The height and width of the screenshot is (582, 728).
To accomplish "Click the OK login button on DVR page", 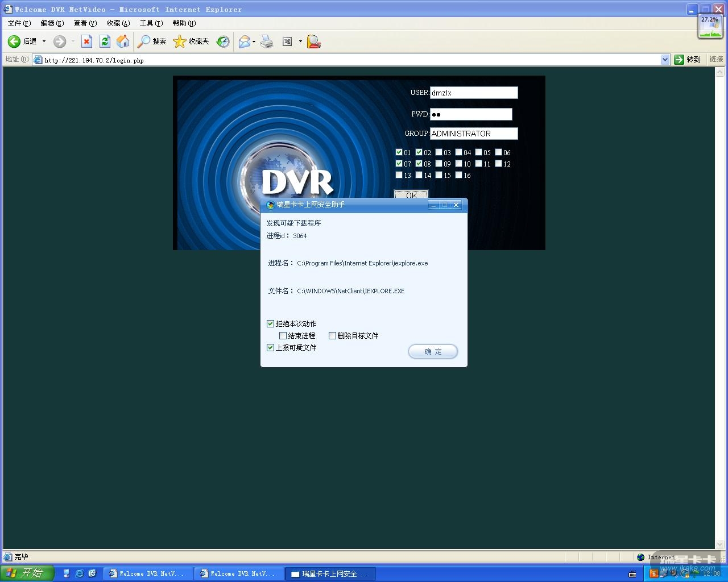I will [x=411, y=194].
